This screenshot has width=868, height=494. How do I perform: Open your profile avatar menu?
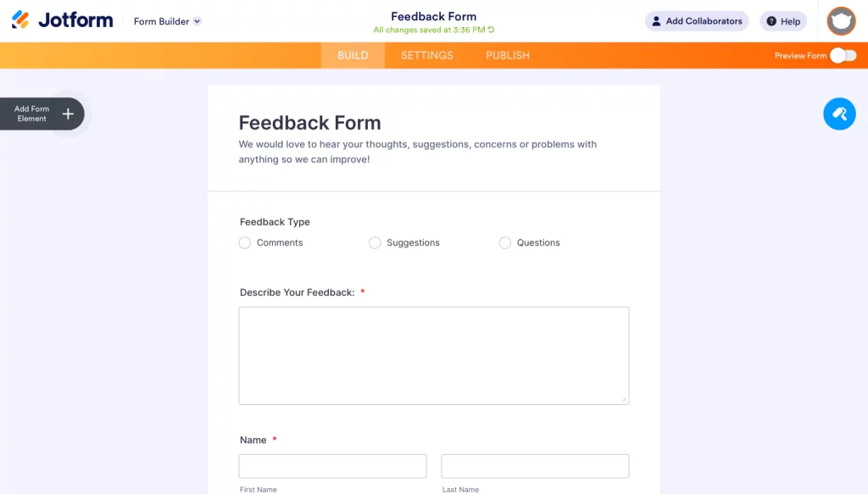point(840,20)
